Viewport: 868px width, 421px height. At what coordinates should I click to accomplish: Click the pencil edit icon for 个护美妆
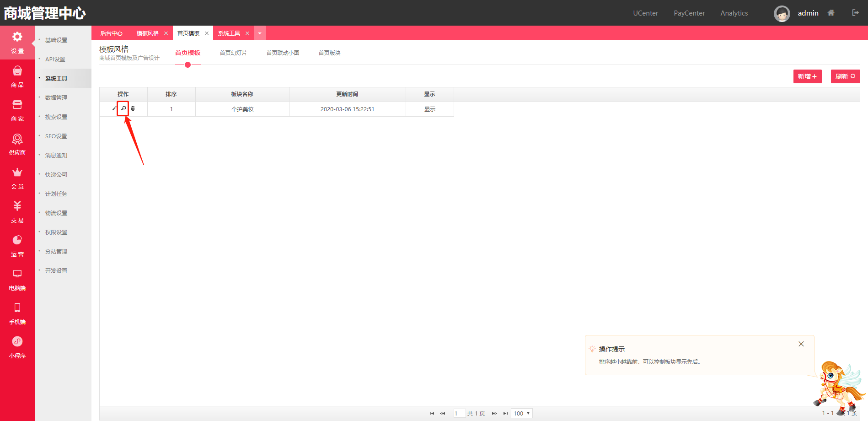114,109
